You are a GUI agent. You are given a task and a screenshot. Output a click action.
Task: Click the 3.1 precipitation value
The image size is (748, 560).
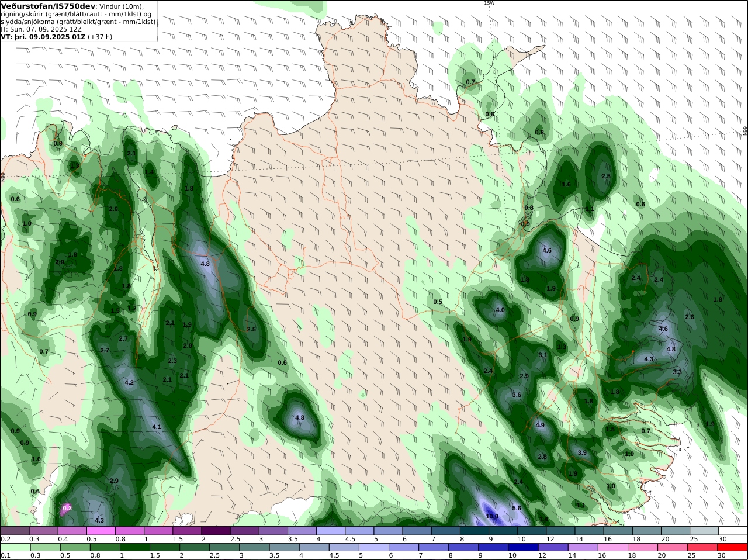pos(542,355)
